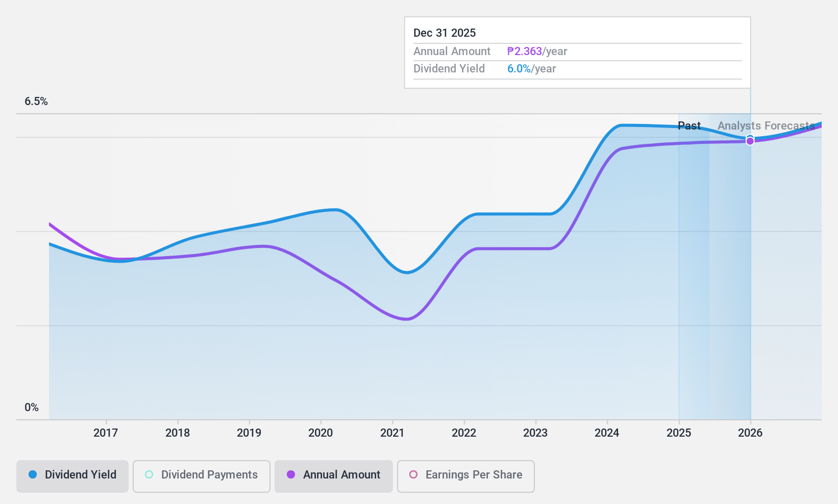This screenshot has width=838, height=504.
Task: Toggle the Earnings Per Share series
Action: click(x=466, y=476)
